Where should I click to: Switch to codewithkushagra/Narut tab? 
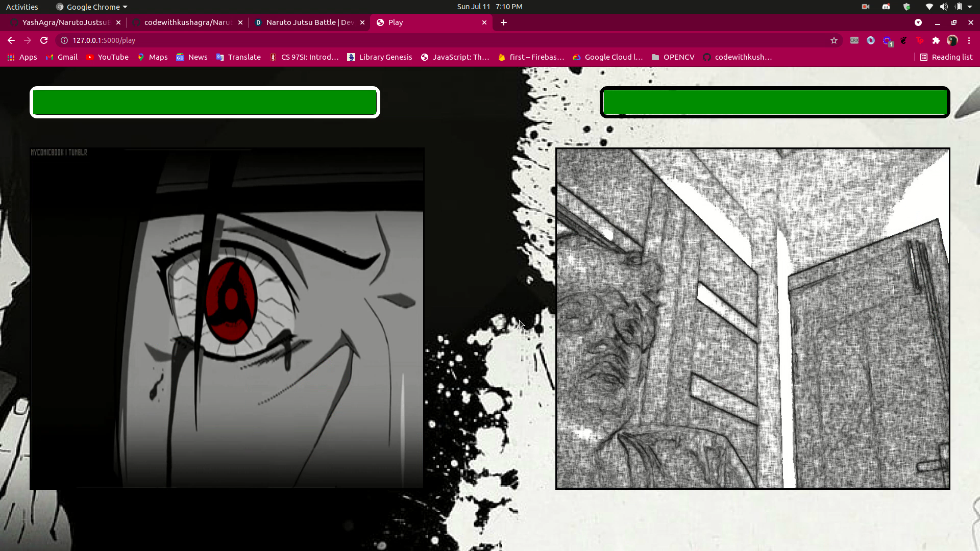pos(187,22)
